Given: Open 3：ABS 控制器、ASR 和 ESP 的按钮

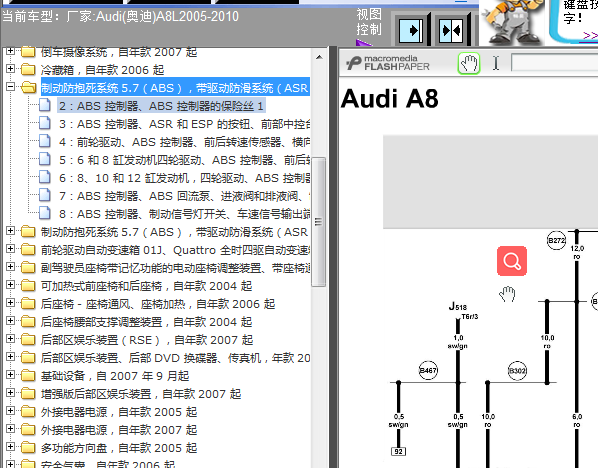Looking at the screenshot, I should (185, 124).
